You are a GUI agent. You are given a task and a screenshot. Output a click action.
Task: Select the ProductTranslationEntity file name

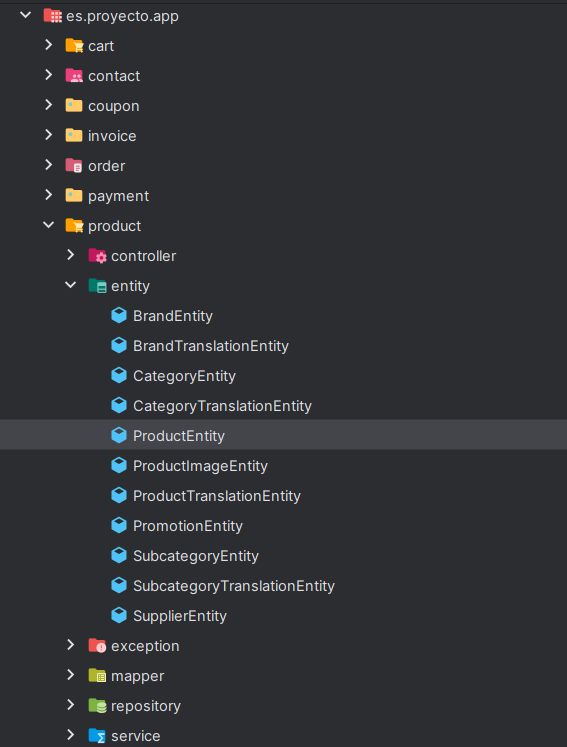[x=217, y=496]
